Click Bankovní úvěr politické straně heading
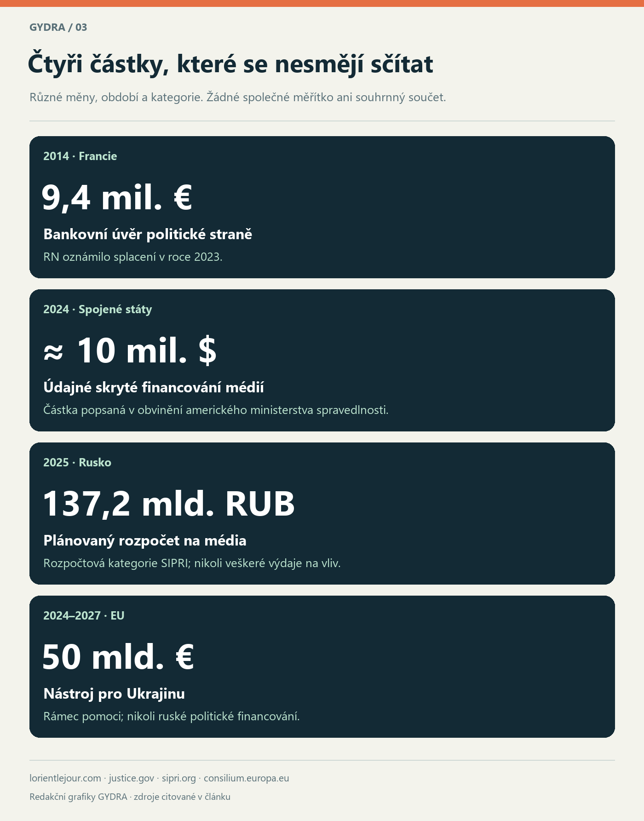 click(x=148, y=234)
